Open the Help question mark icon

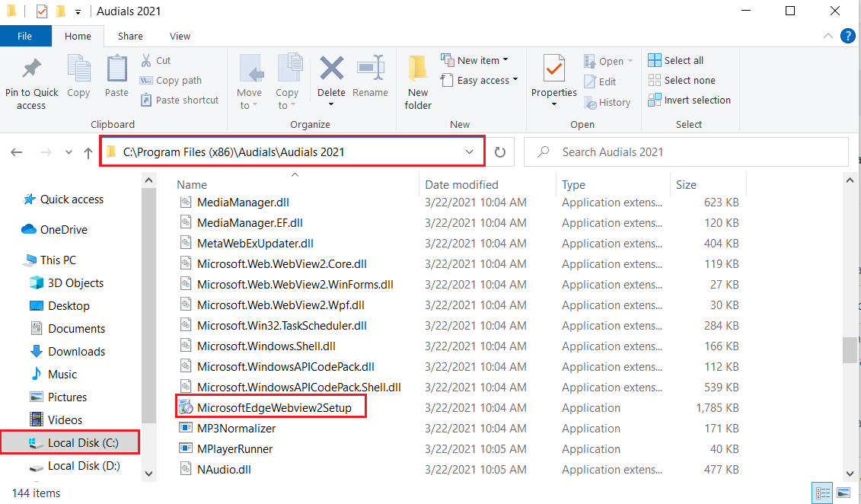(x=847, y=36)
